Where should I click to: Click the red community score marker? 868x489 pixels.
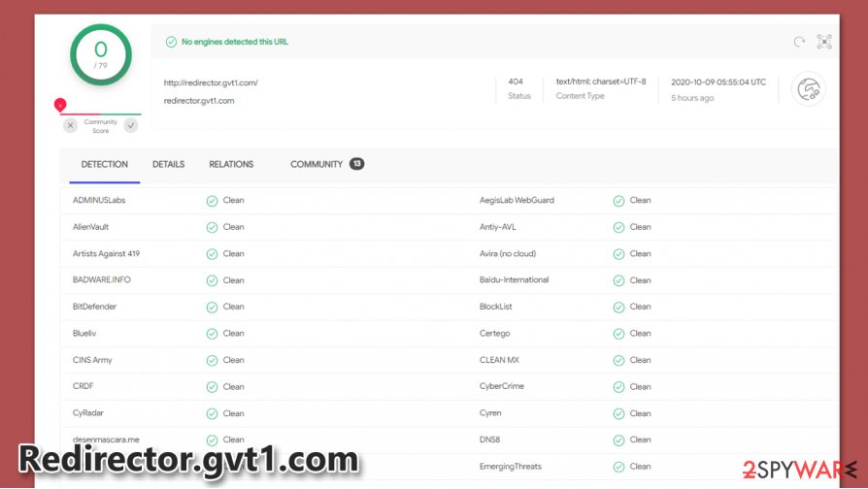pos(60,104)
